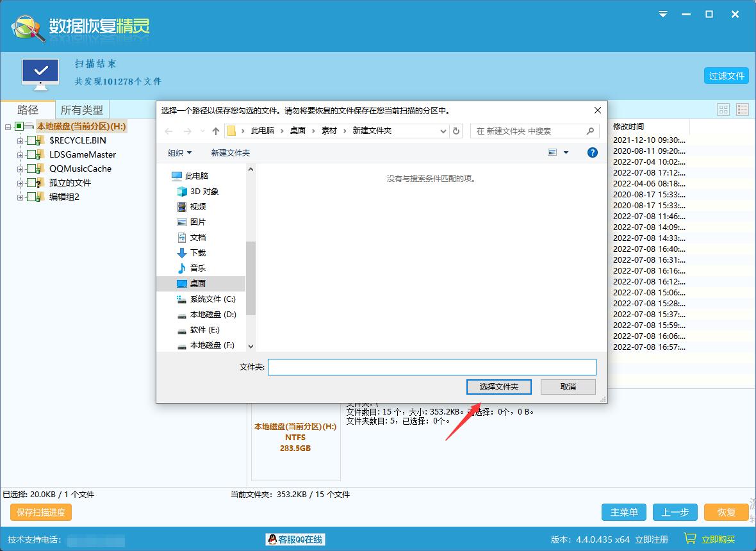Check the LDSGameMaster folder checkbox

point(31,154)
